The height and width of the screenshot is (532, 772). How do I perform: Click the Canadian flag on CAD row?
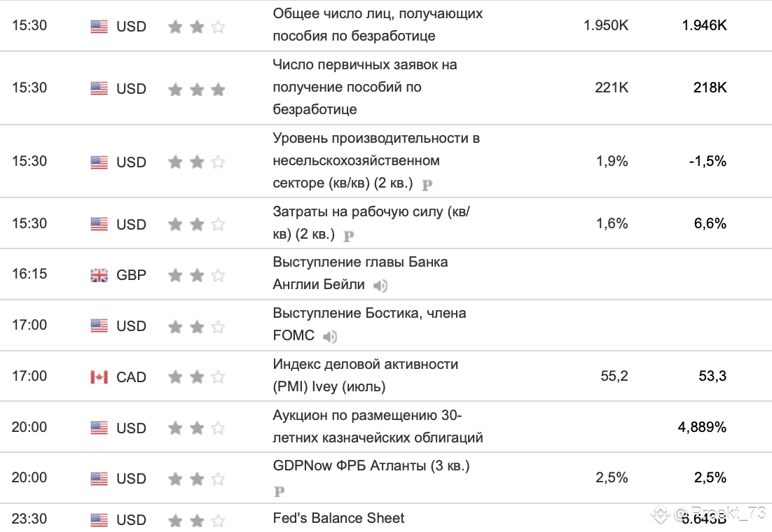pyautogui.click(x=99, y=377)
